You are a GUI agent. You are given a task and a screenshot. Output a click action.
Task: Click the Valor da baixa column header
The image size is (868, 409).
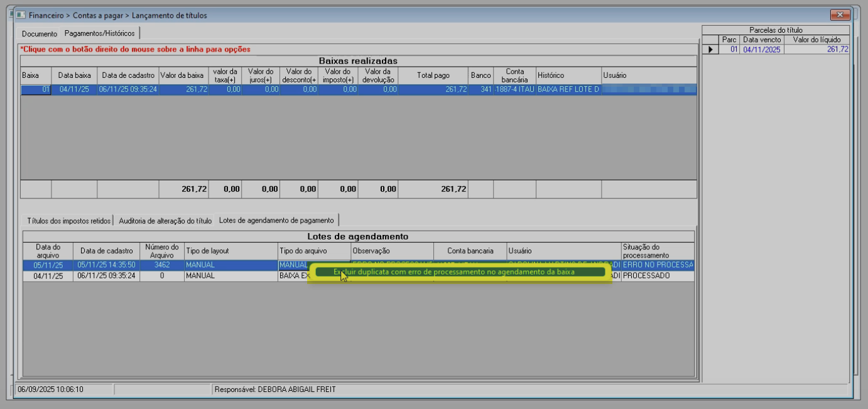182,75
